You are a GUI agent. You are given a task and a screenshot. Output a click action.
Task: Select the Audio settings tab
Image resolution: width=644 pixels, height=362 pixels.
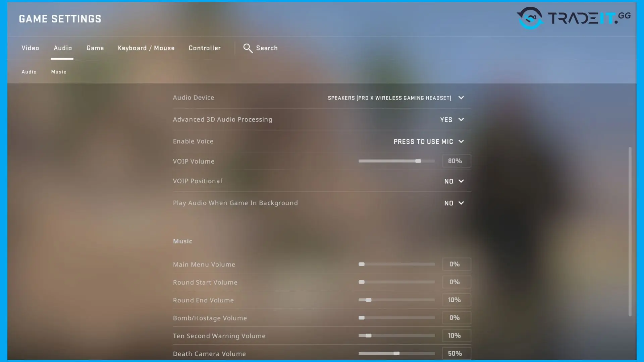[x=63, y=48]
